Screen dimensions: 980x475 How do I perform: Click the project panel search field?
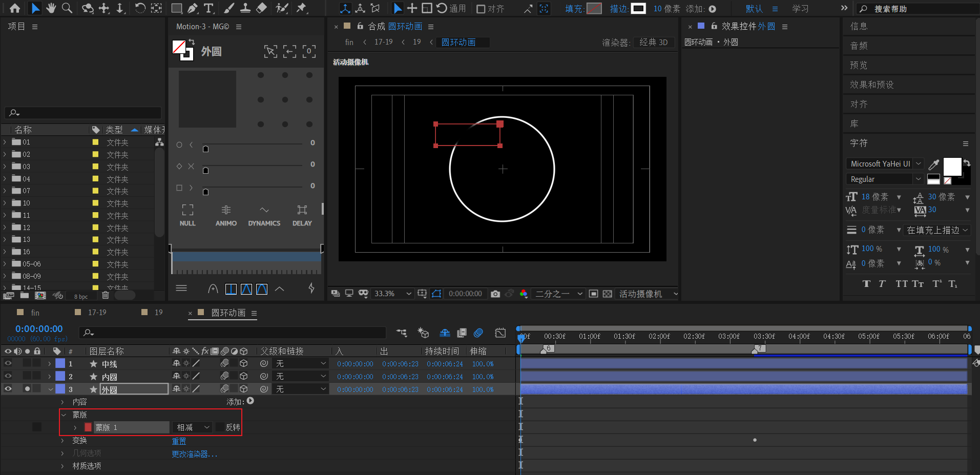coord(84,113)
